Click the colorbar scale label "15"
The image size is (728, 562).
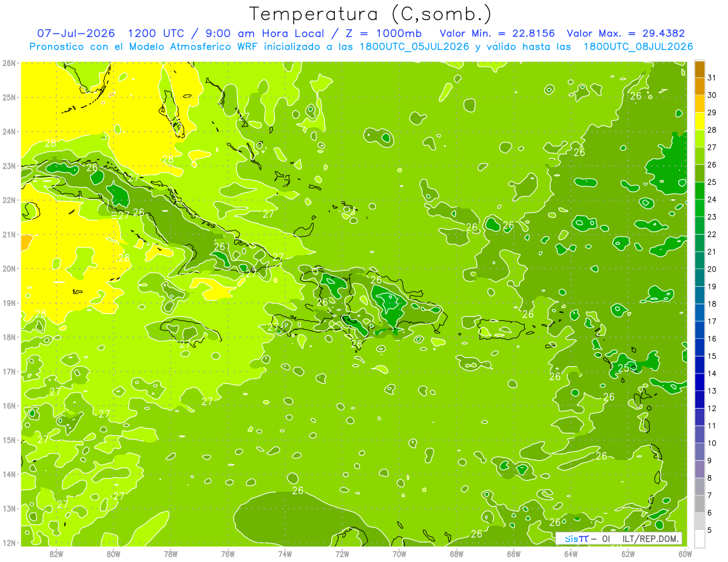tap(712, 356)
